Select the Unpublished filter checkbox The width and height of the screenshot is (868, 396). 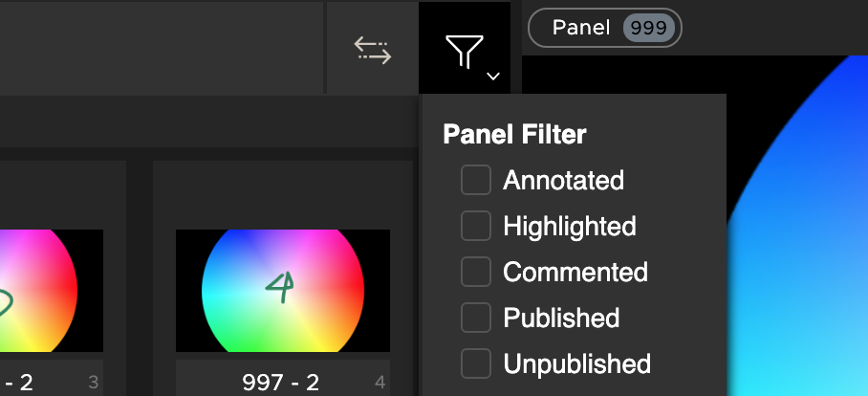point(476,363)
